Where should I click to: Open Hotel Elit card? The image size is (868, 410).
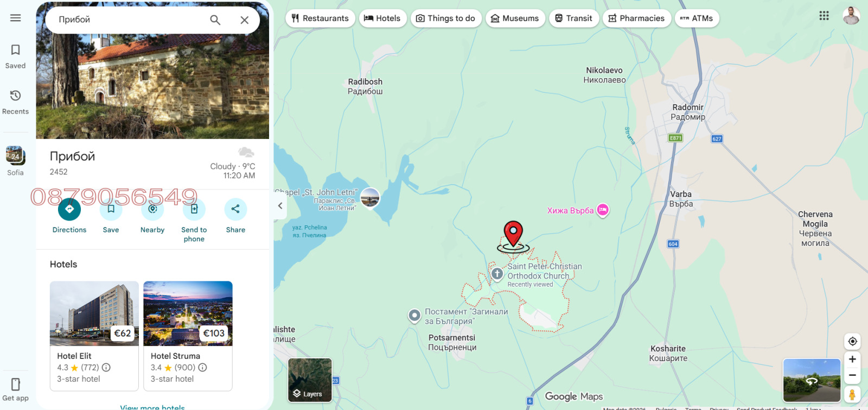click(94, 336)
